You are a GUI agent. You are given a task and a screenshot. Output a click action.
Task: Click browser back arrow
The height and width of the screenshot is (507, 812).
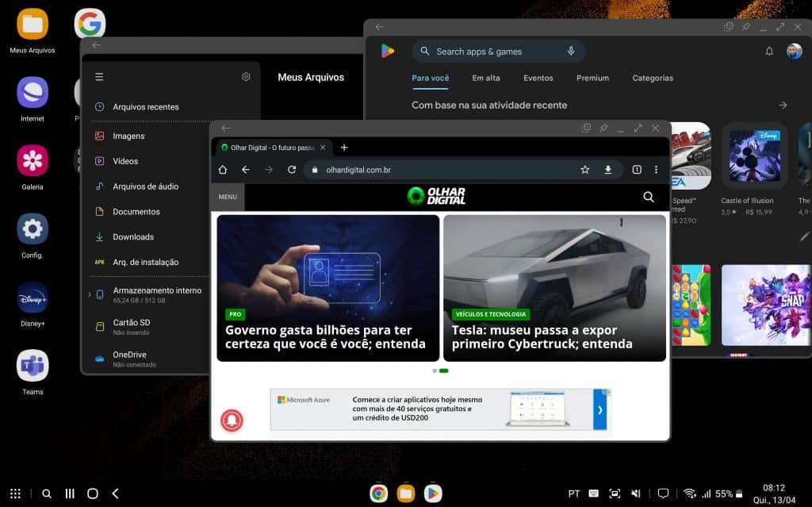[x=246, y=170]
